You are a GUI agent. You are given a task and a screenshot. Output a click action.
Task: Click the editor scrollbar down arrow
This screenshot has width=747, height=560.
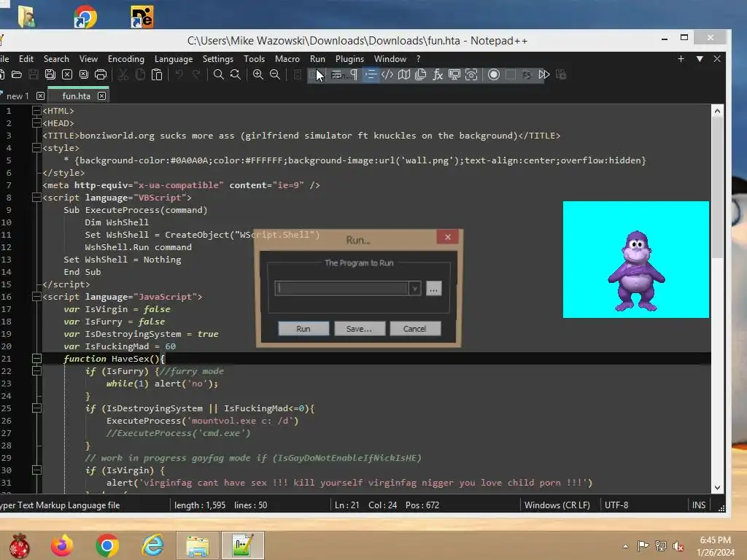pos(717,488)
